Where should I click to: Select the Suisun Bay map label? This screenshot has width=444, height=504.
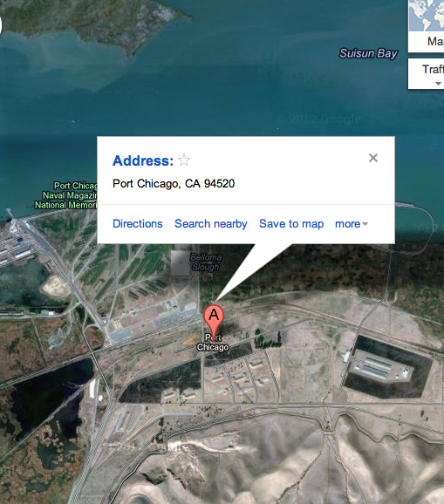[368, 53]
